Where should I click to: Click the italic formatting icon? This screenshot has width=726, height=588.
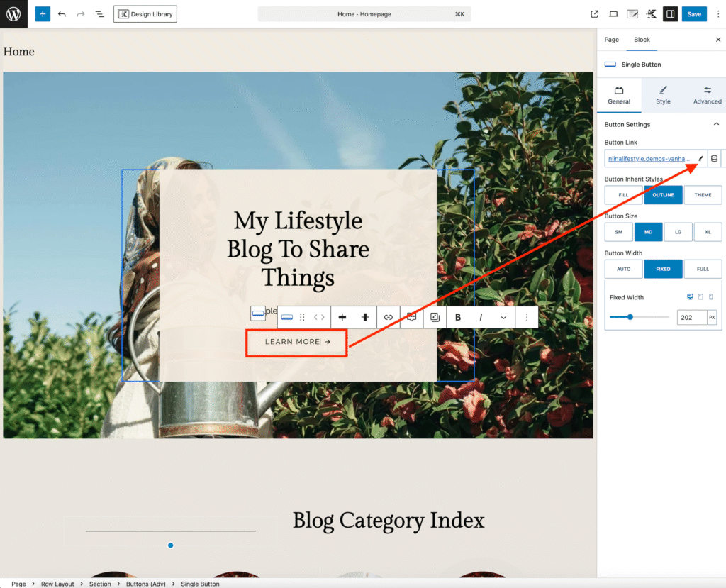tap(481, 317)
